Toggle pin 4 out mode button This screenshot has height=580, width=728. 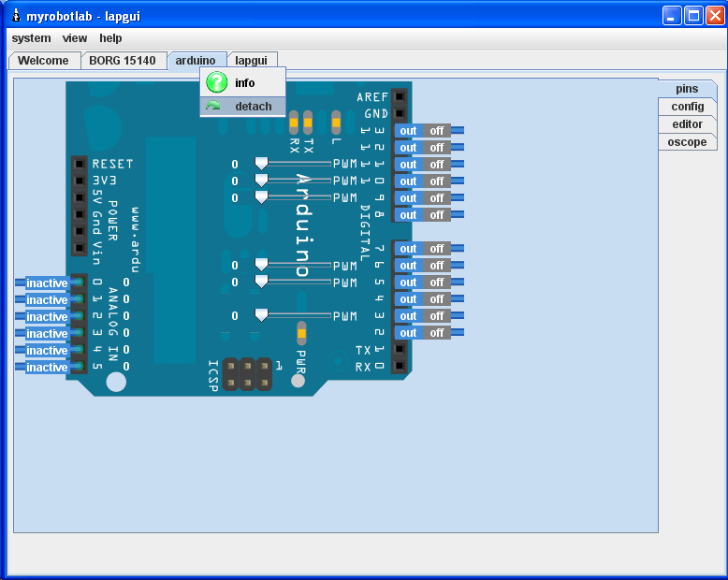409,299
